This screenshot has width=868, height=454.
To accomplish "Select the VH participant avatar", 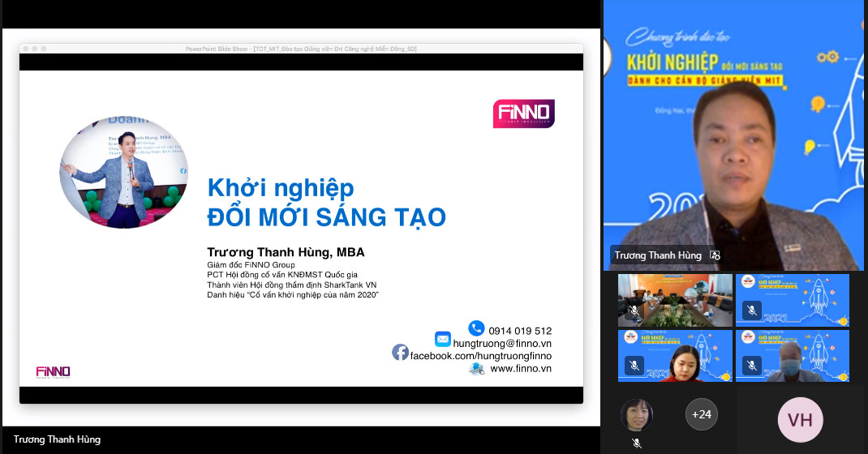I will (800, 419).
